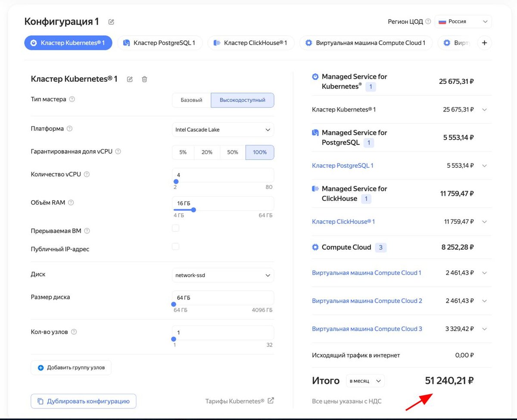517x420 pixels.
Task: Set guaranteed vCPU share to 100%
Action: (x=260, y=152)
